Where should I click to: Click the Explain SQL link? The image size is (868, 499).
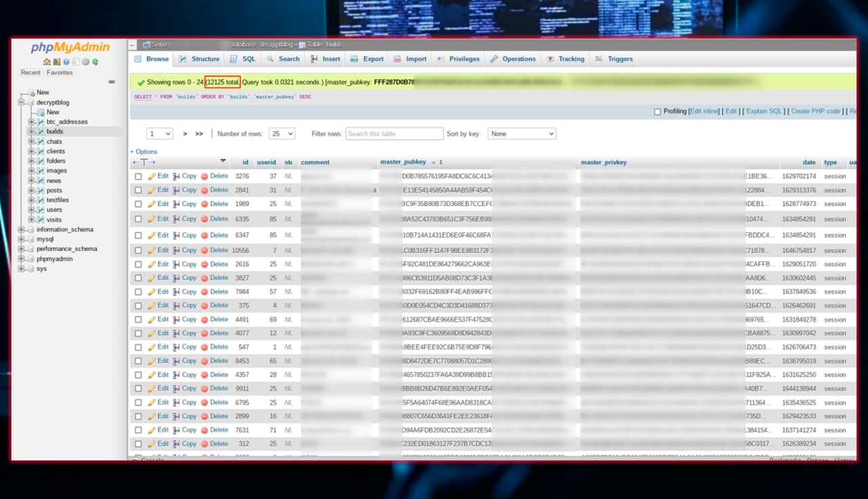click(764, 111)
